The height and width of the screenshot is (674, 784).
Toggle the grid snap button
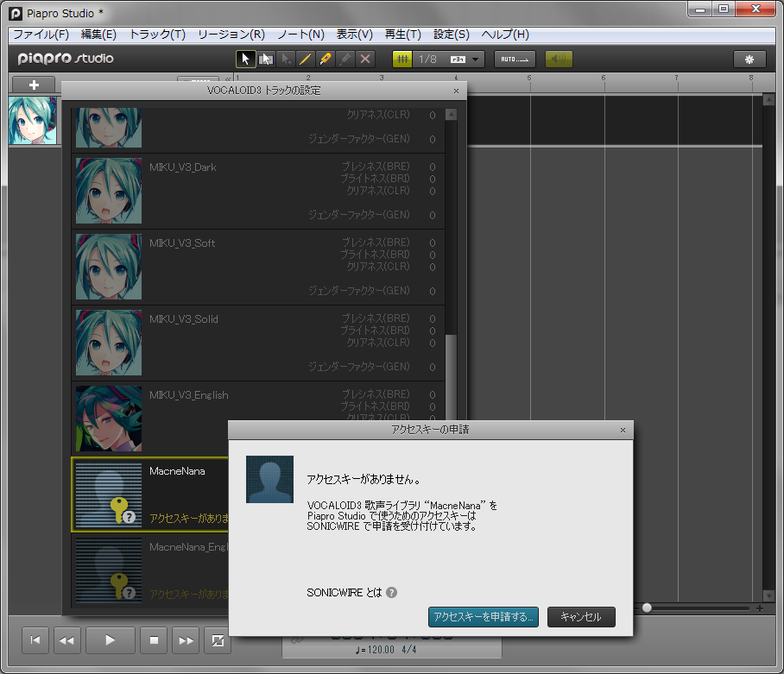pyautogui.click(x=402, y=59)
